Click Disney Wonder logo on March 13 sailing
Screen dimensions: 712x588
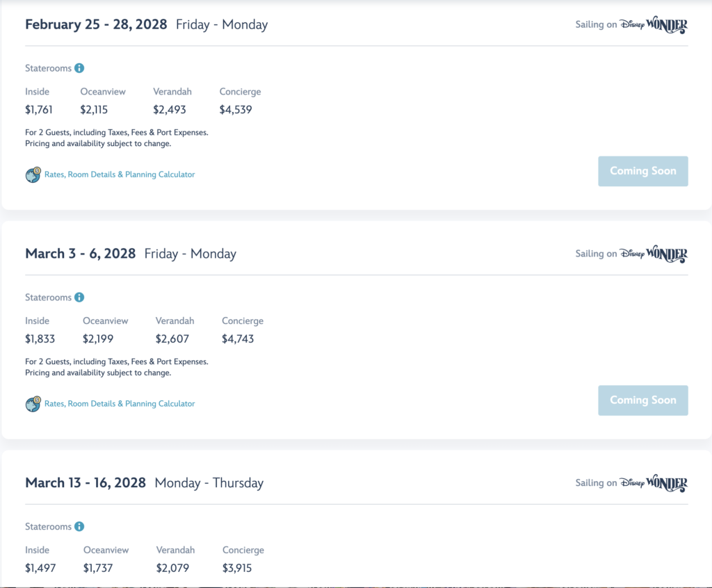pos(654,483)
